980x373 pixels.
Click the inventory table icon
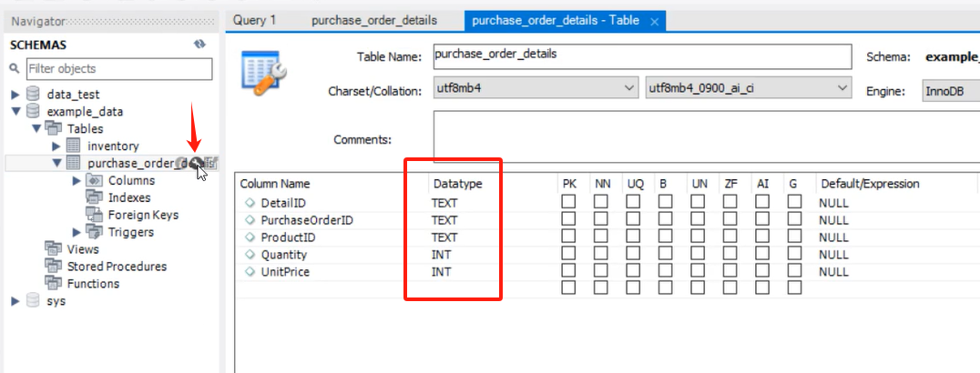[x=72, y=146]
